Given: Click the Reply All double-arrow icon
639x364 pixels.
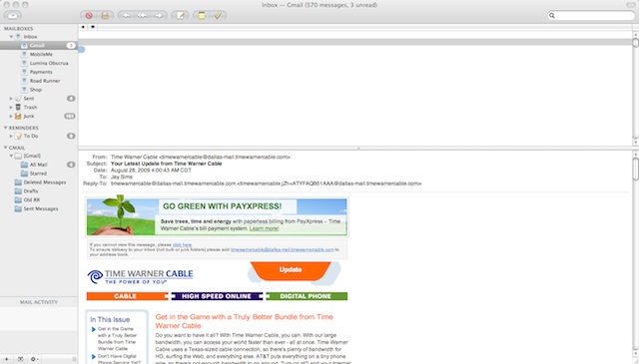Looking at the screenshot, I should (142, 16).
